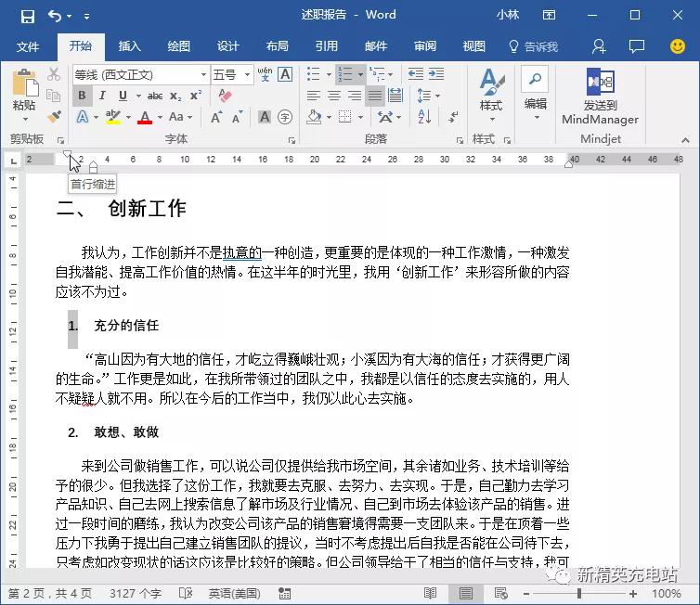Click the borders grid icon

pyautogui.click(x=345, y=117)
